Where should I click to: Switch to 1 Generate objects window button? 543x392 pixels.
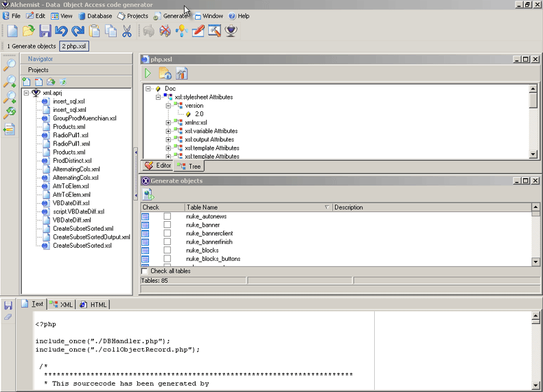tap(31, 46)
